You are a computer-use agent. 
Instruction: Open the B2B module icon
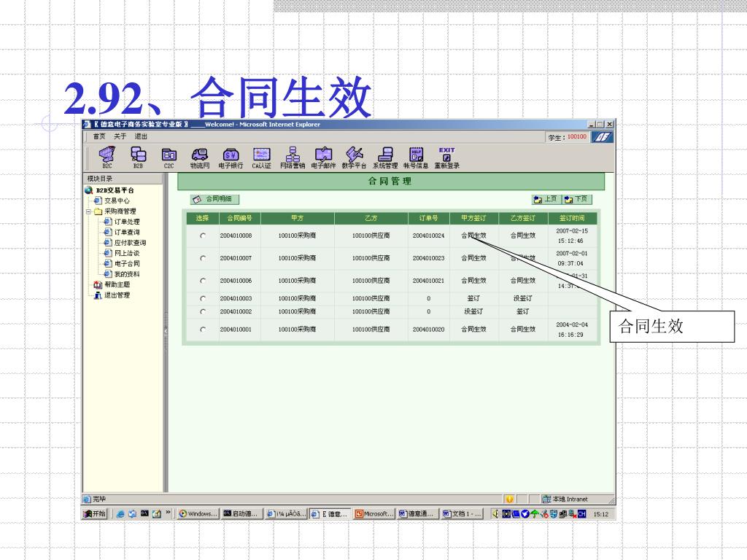tap(138, 157)
